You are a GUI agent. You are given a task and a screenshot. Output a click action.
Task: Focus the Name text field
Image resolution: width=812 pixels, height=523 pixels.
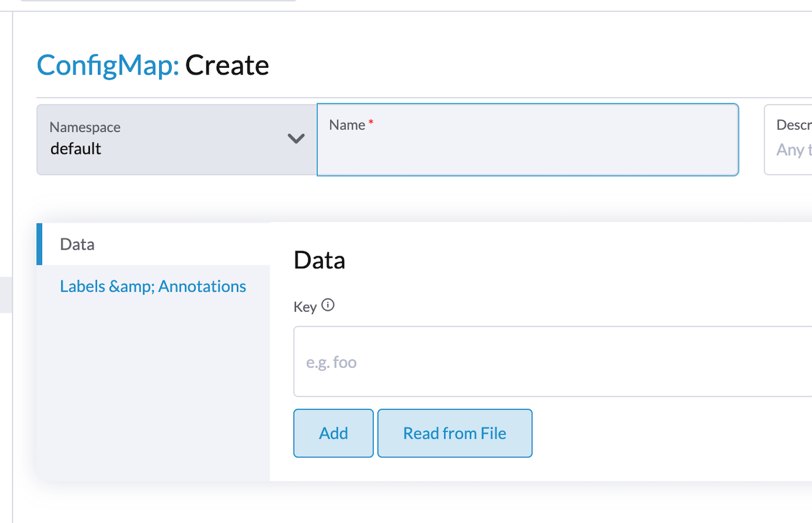tap(528, 140)
